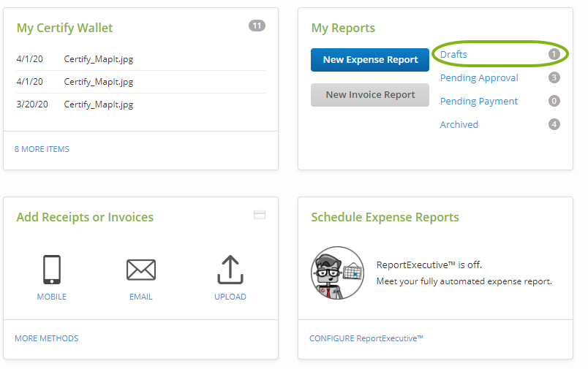Show 8 MORE ITEMS in wallet
The width and height of the screenshot is (588, 369).
42,149
